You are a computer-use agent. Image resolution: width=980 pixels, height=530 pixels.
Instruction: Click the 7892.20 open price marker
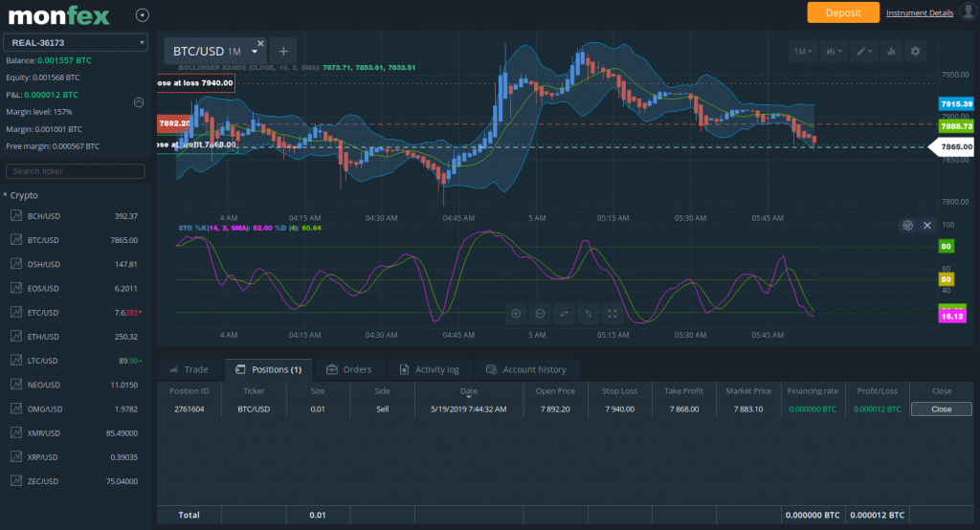point(173,123)
